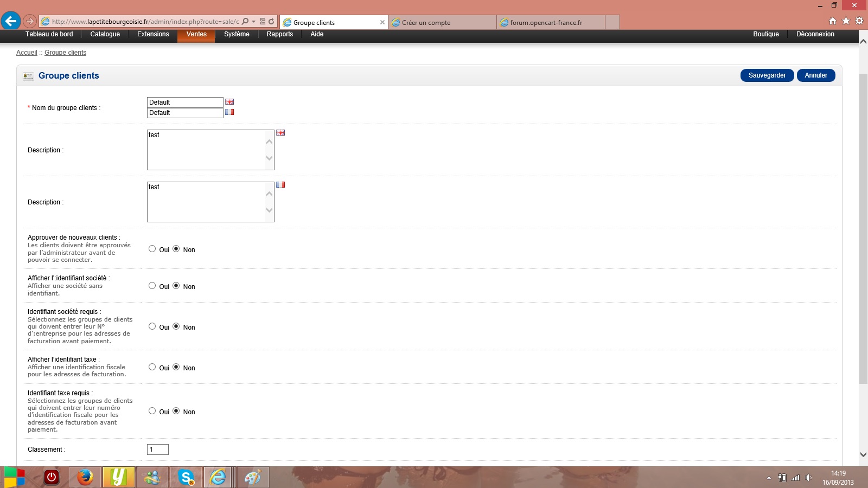Select Non for Identifiant taxe requis
The height and width of the screenshot is (488, 868).
(x=176, y=411)
